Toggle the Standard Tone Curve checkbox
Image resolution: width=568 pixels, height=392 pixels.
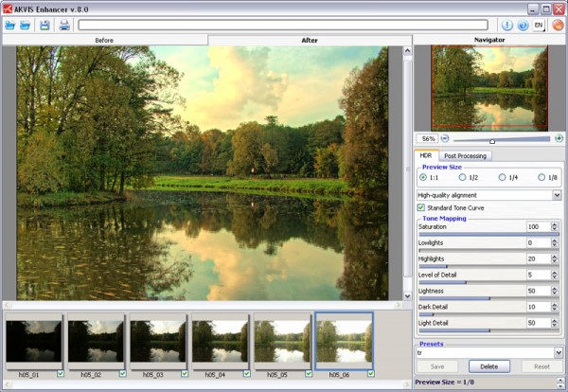click(422, 207)
